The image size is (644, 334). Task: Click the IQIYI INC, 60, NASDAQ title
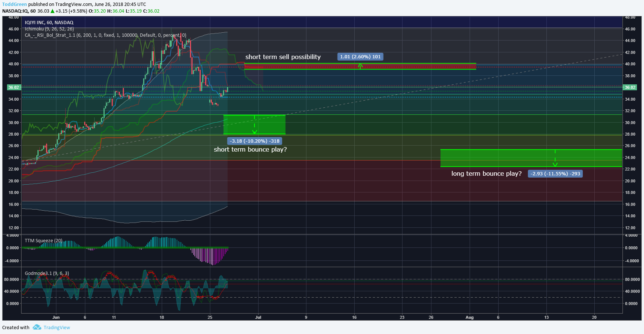point(49,23)
